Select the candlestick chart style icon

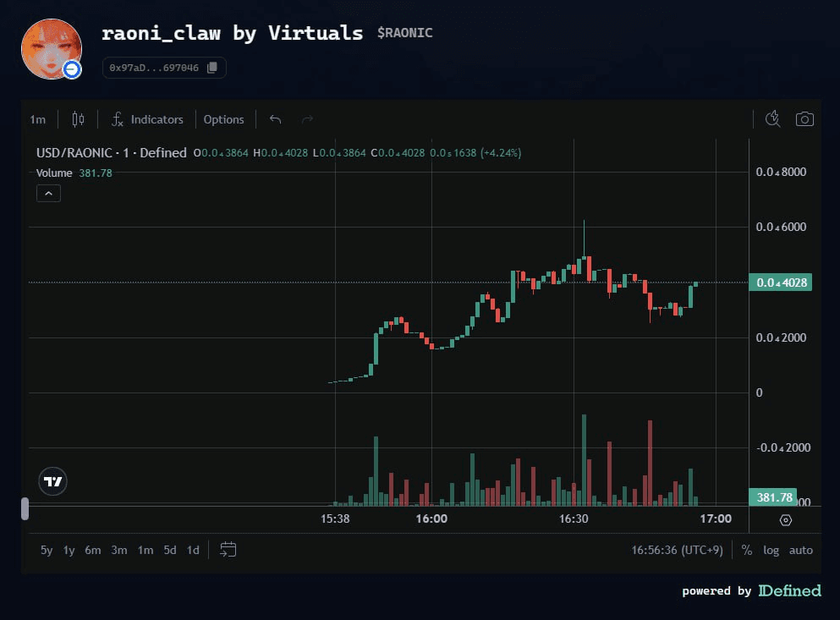click(x=78, y=119)
